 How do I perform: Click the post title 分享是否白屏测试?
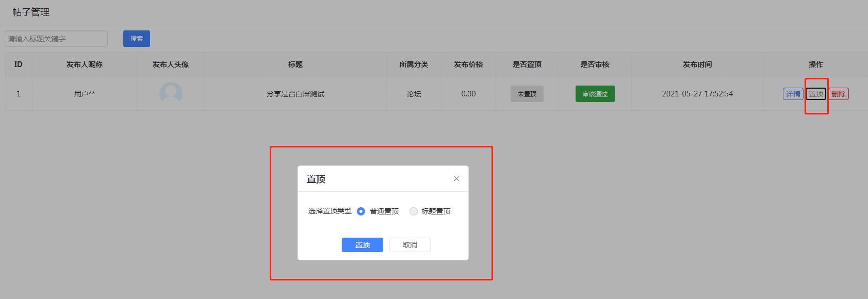tap(296, 94)
